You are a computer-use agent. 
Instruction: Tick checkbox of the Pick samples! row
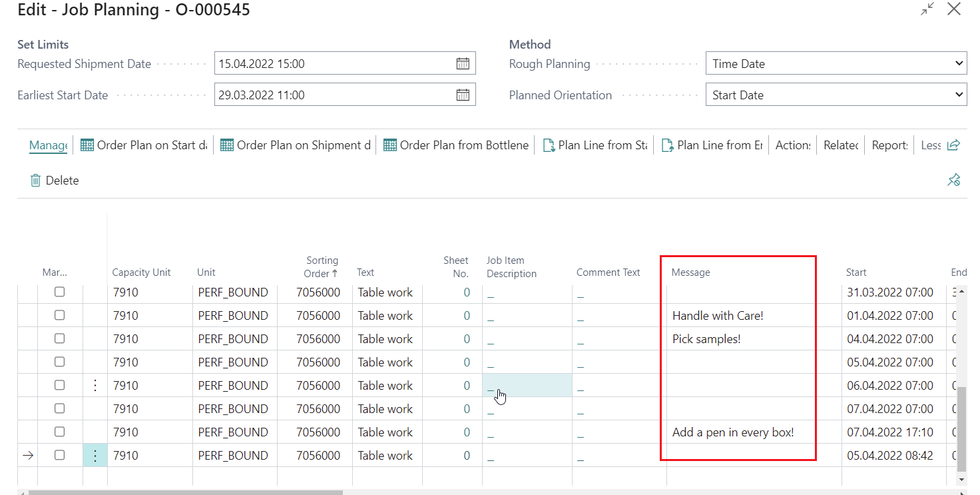coord(59,338)
